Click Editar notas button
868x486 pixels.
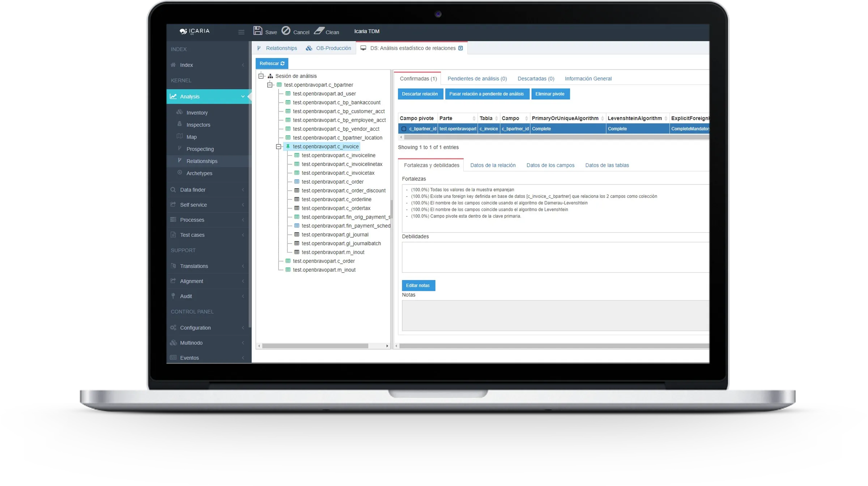point(418,286)
